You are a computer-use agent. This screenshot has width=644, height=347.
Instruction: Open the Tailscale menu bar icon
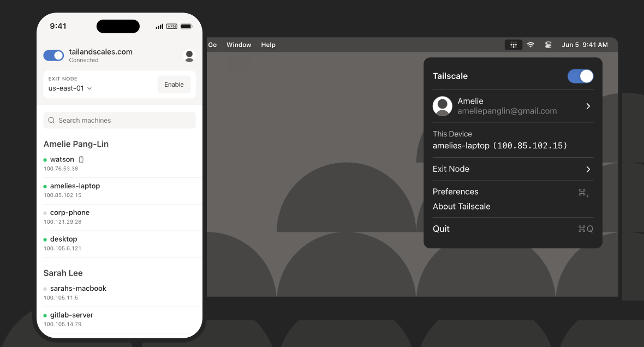pos(514,45)
